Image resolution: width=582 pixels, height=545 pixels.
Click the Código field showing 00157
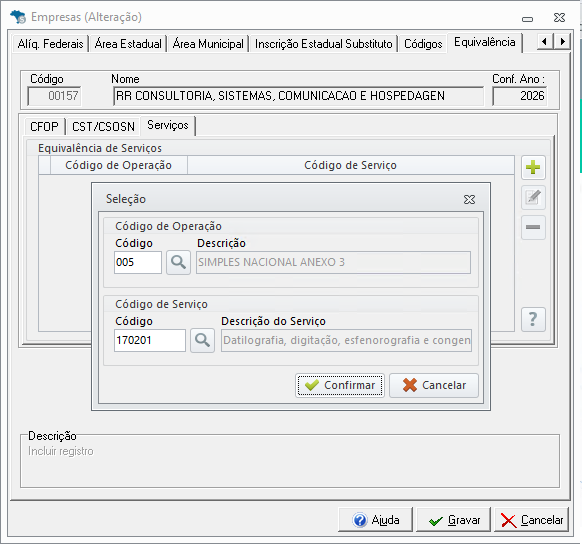(x=54, y=96)
